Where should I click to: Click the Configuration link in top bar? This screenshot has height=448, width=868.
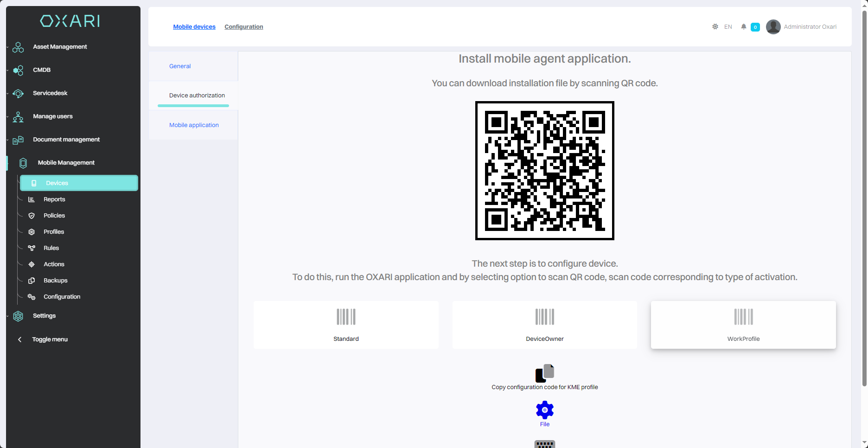pyautogui.click(x=243, y=27)
